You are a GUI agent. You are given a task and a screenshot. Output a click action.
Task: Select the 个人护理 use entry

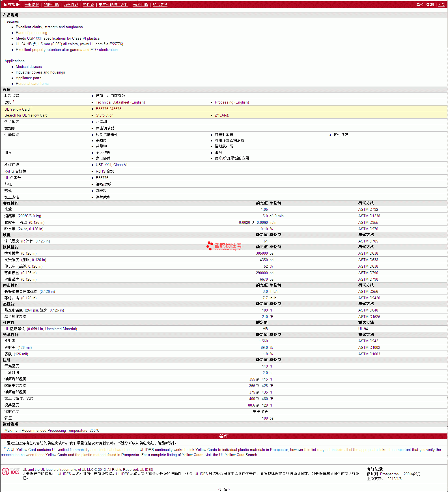point(103,153)
